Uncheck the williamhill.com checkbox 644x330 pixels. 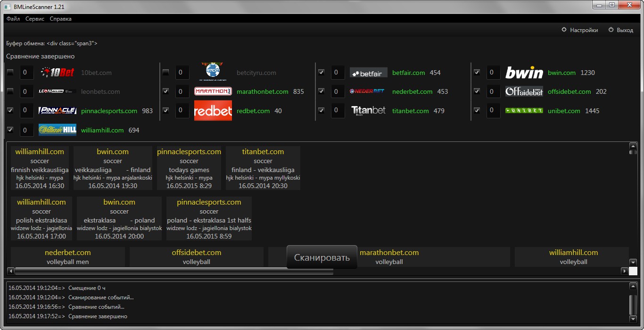10,130
